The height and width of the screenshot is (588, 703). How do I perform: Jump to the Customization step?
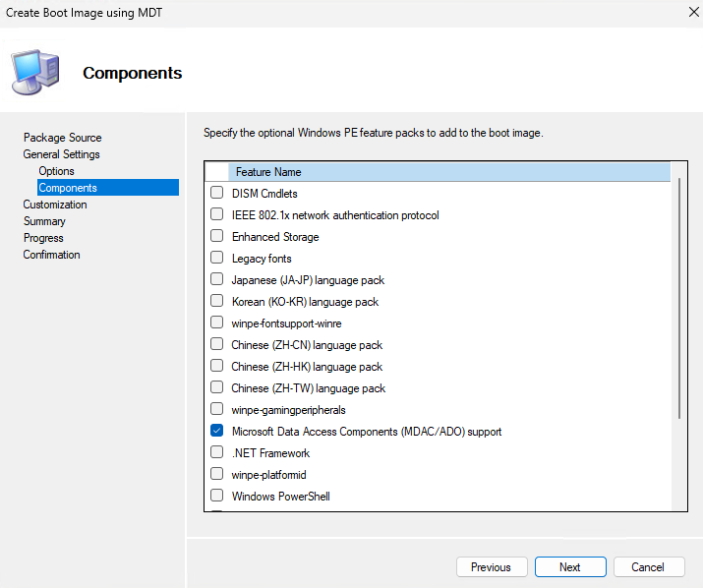tap(55, 205)
